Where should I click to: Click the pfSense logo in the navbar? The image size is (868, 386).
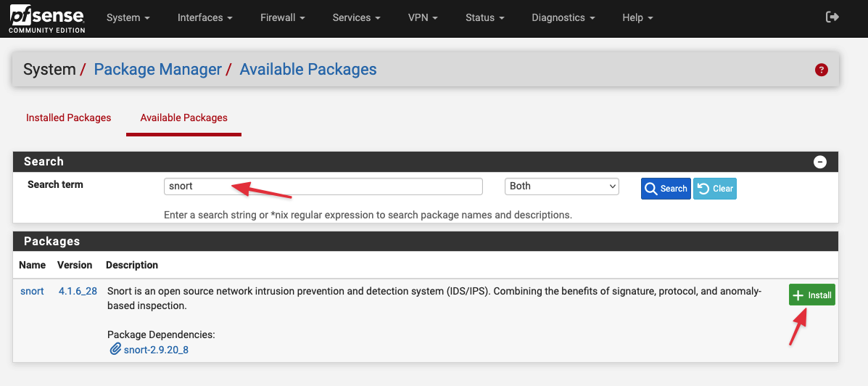[46, 18]
